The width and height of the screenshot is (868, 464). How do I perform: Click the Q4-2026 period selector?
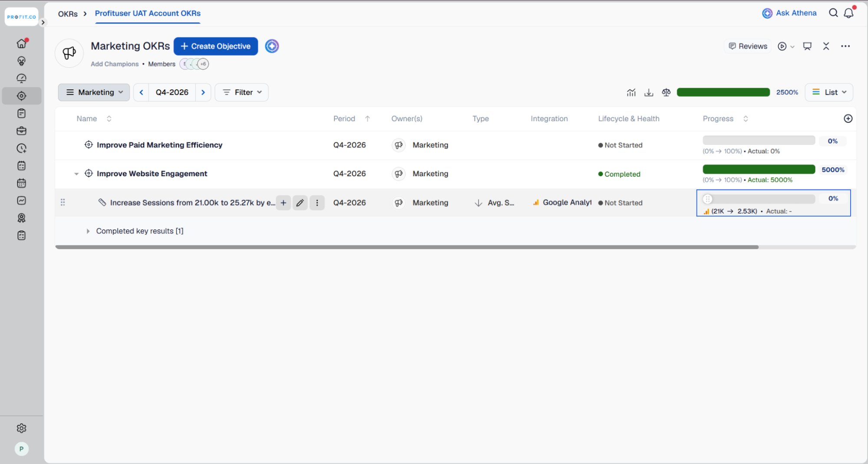pos(172,92)
